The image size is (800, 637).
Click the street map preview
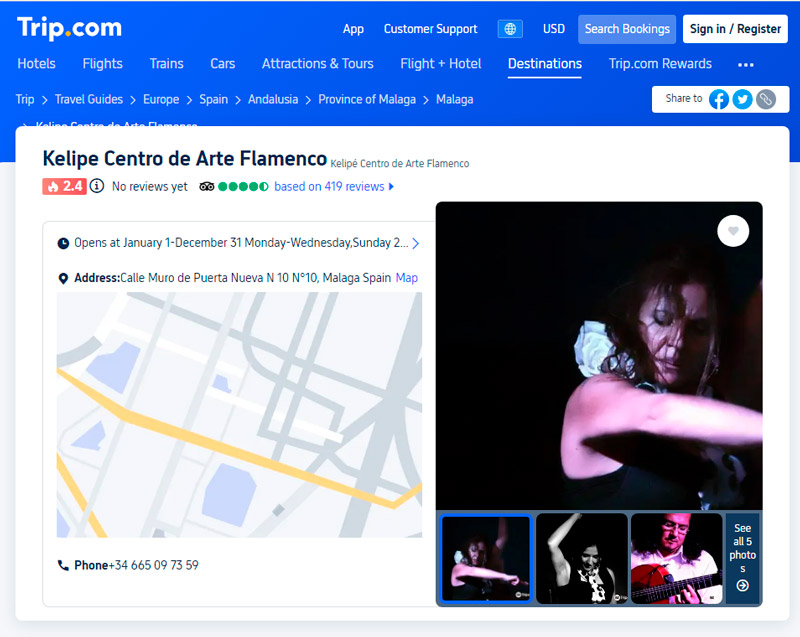pos(239,415)
